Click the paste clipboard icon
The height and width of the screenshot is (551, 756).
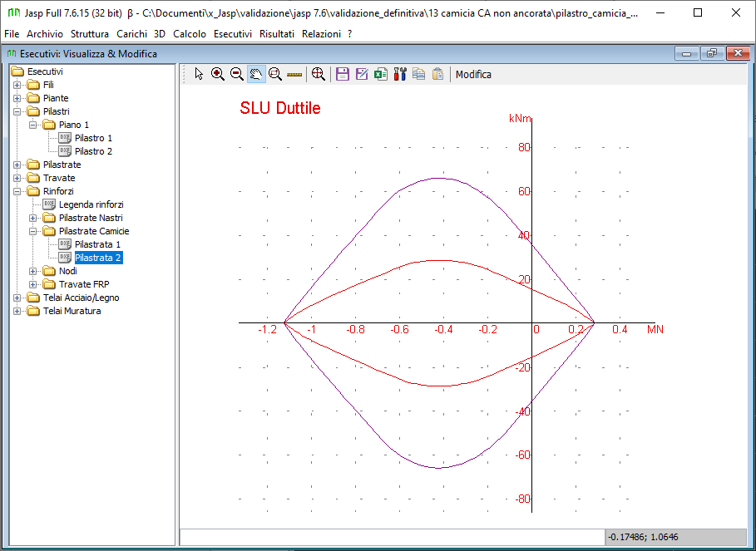point(437,74)
